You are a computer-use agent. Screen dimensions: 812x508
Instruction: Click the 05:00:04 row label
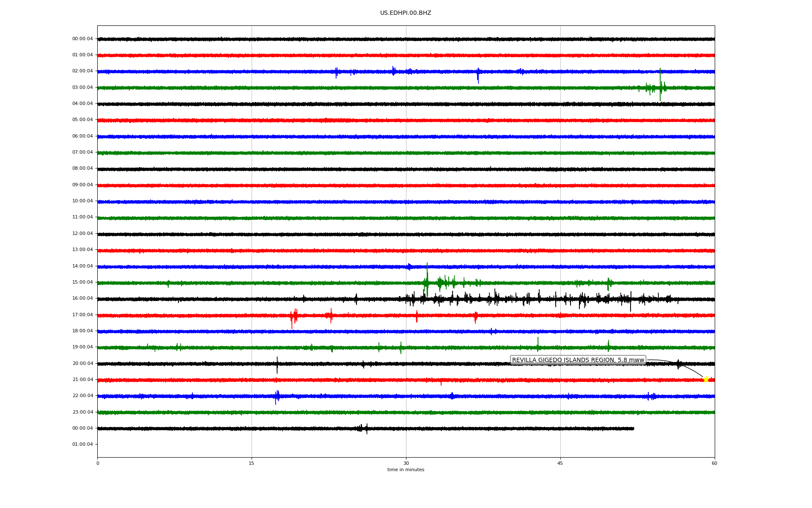82,120
